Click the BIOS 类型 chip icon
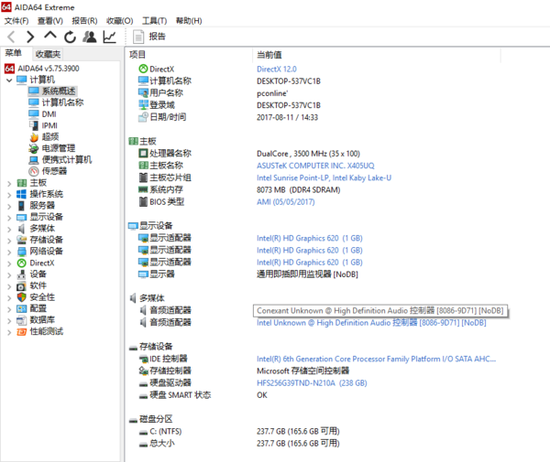Image resolution: width=550 pixels, height=462 pixels. click(x=143, y=202)
